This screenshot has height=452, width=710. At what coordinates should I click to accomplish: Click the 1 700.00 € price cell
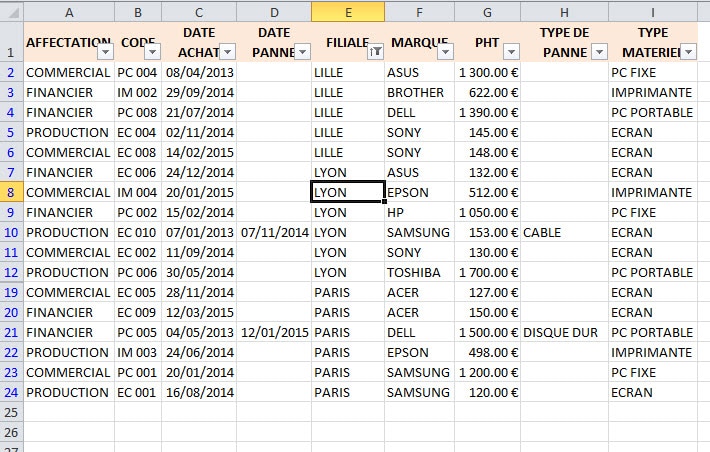tap(487, 273)
